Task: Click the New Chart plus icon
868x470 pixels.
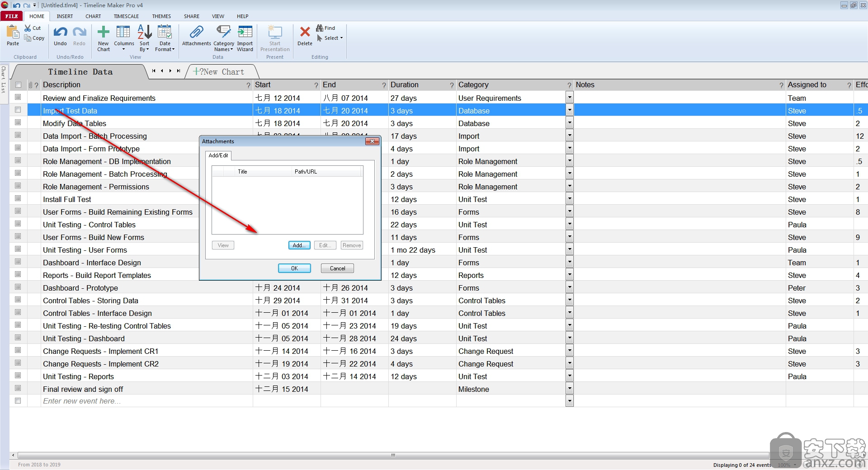Action: pyautogui.click(x=103, y=33)
